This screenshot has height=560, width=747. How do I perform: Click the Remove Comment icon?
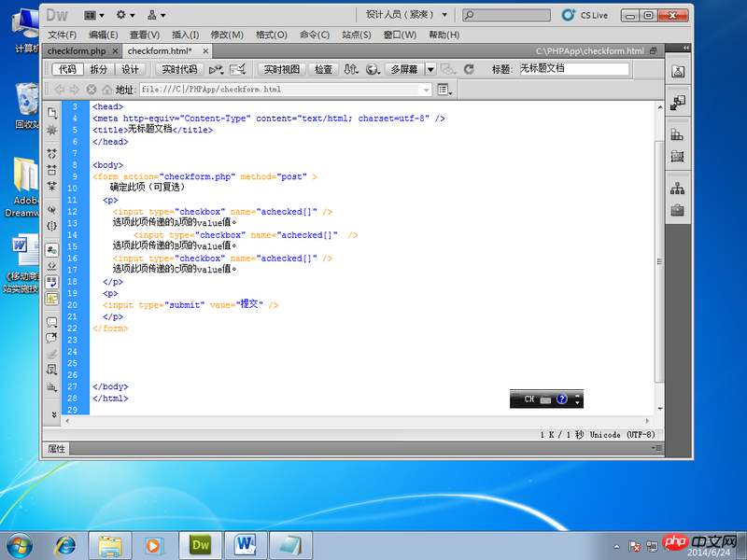52,338
